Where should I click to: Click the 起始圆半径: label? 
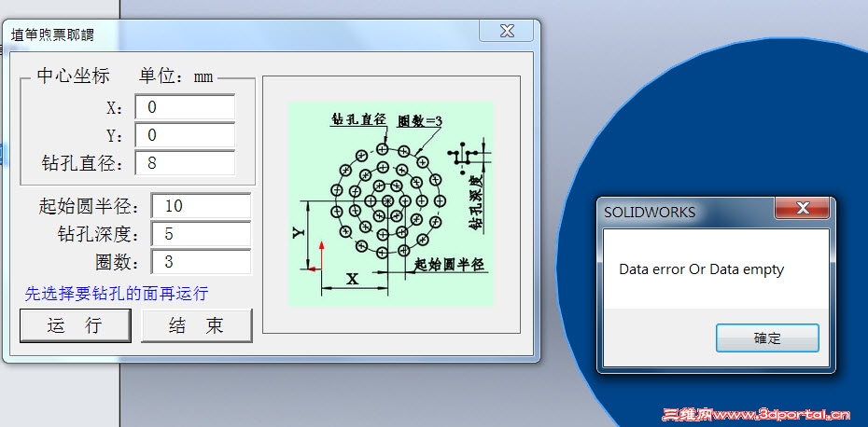[x=90, y=206]
